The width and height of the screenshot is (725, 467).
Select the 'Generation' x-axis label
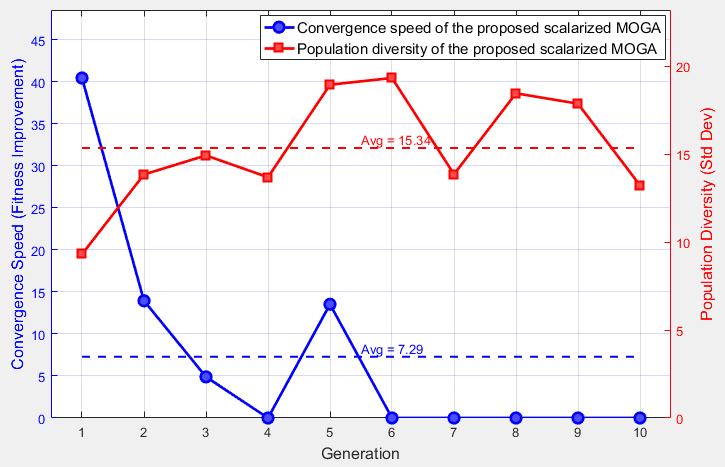(x=361, y=454)
